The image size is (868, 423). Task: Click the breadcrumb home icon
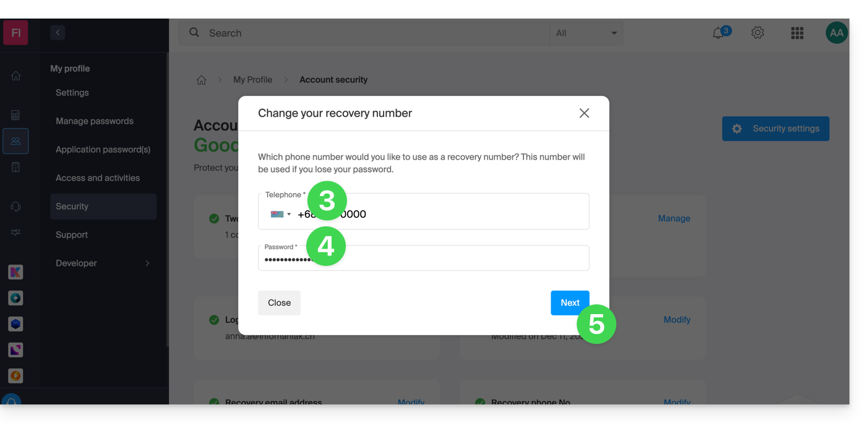tap(202, 80)
